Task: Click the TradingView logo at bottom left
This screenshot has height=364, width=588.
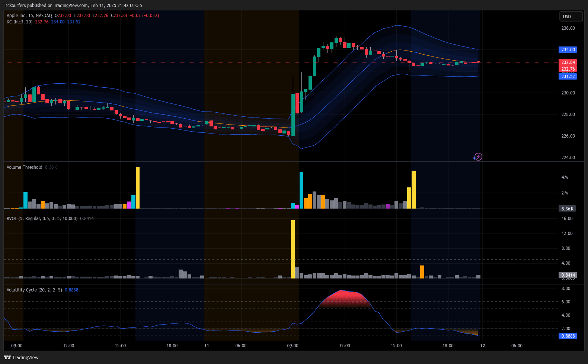Action: click(21, 357)
